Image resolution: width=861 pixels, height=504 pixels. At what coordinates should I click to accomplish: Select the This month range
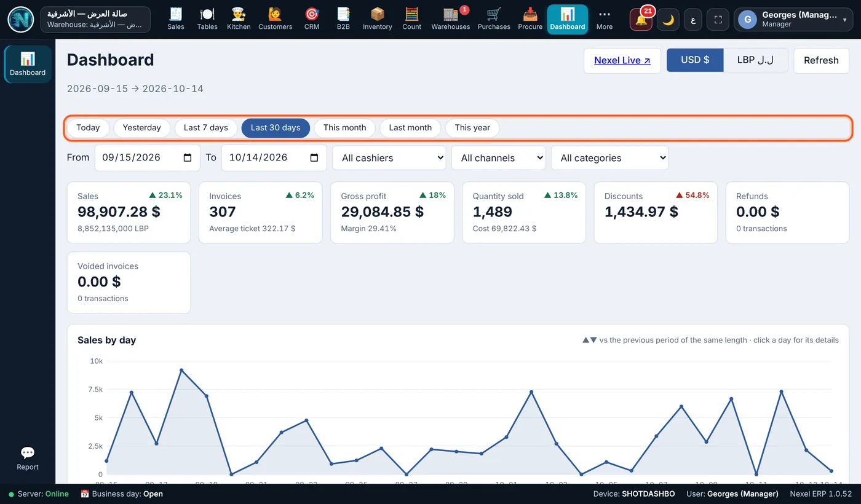click(x=344, y=128)
